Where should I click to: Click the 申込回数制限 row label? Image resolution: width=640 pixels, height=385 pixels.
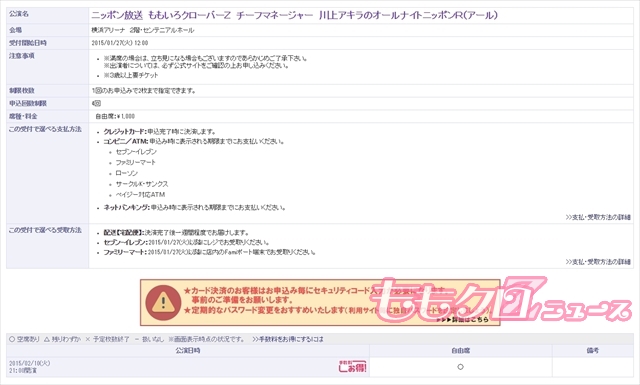pyautogui.click(x=28, y=103)
